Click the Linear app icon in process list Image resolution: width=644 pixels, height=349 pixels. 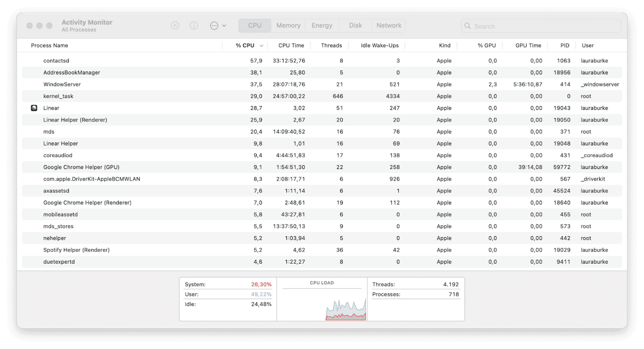34,108
